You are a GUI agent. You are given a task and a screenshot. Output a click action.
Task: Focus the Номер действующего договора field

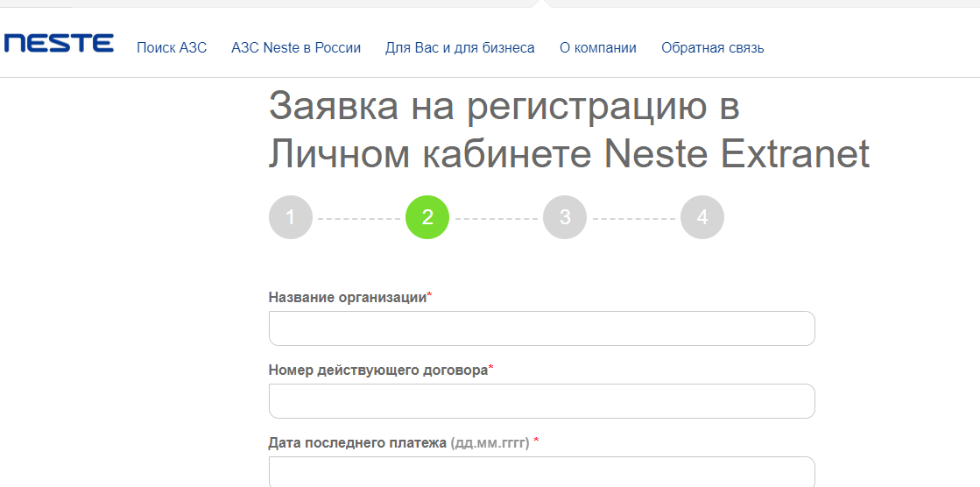(x=542, y=401)
